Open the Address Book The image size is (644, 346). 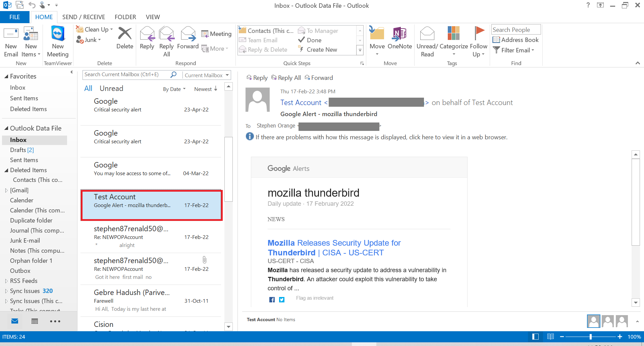click(516, 40)
